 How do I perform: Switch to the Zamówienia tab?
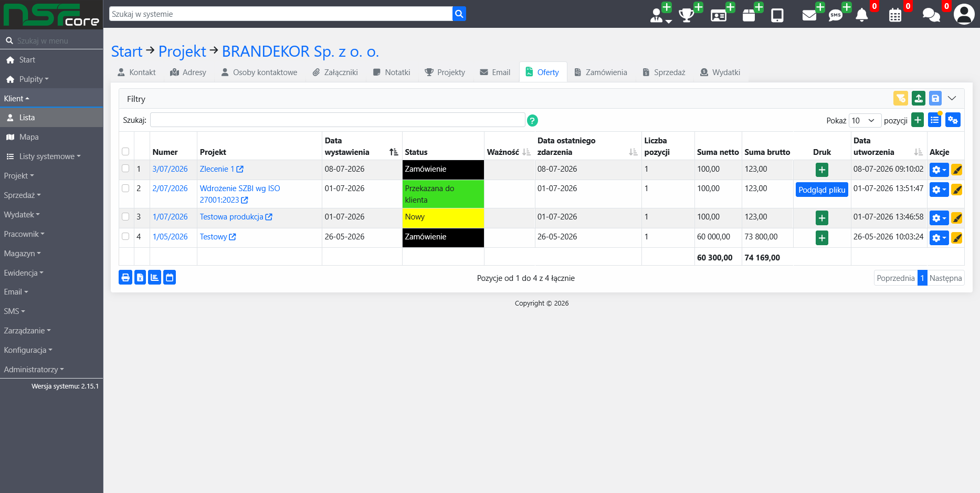click(600, 72)
